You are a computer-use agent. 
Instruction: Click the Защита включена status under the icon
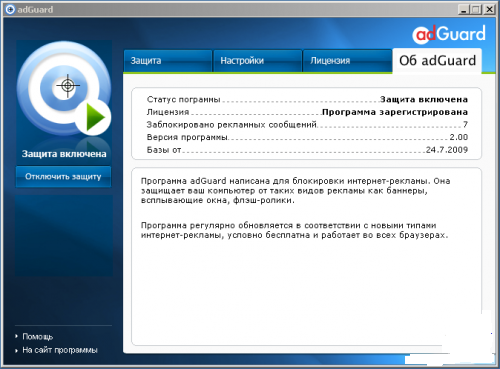64,154
